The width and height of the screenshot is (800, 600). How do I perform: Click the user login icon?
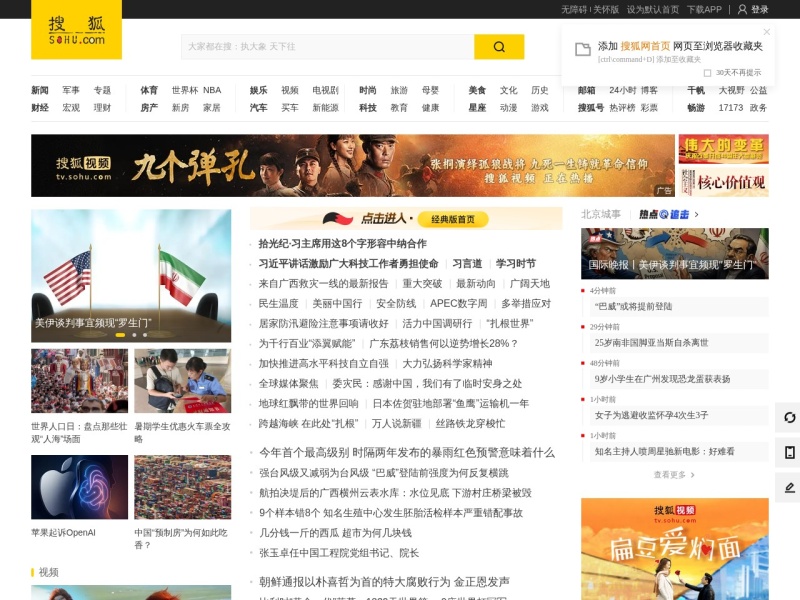tap(742, 9)
